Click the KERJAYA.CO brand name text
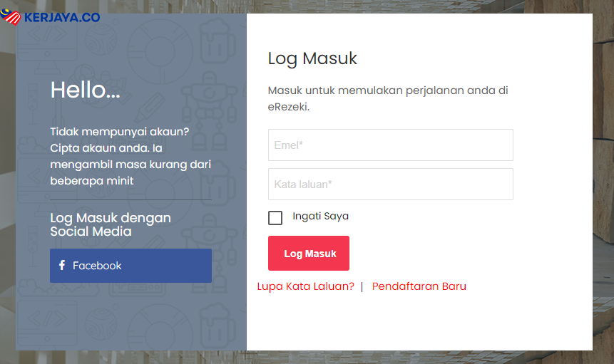Viewport: 614px width, 364px height. pos(62,18)
